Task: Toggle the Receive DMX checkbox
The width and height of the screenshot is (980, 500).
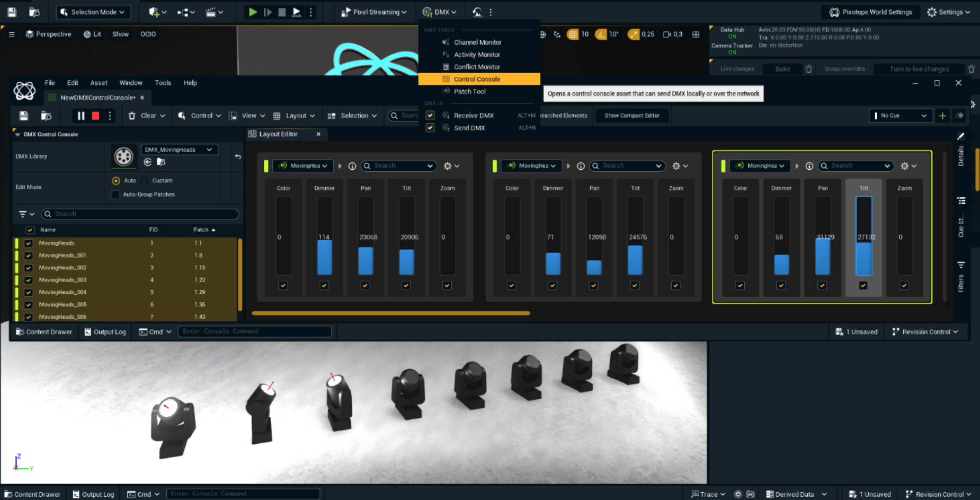Action: pos(430,116)
